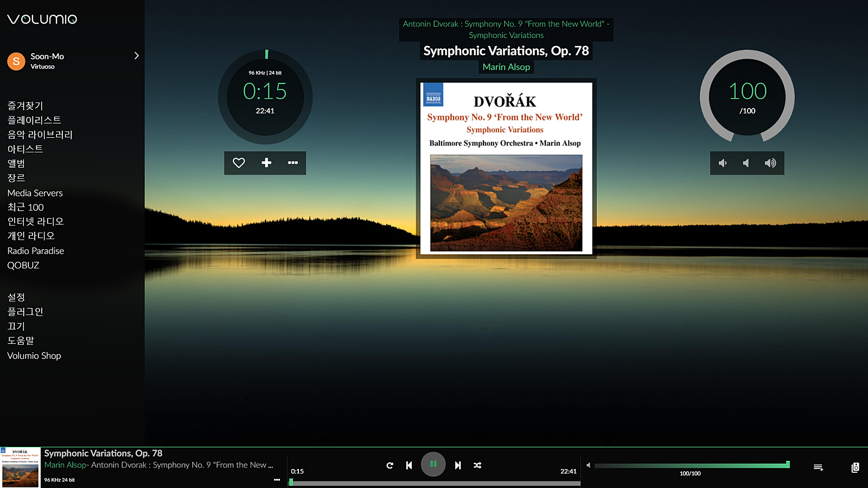Image resolution: width=868 pixels, height=488 pixels.
Task: Open 즐겨찾기 favorites menu
Action: (25, 106)
